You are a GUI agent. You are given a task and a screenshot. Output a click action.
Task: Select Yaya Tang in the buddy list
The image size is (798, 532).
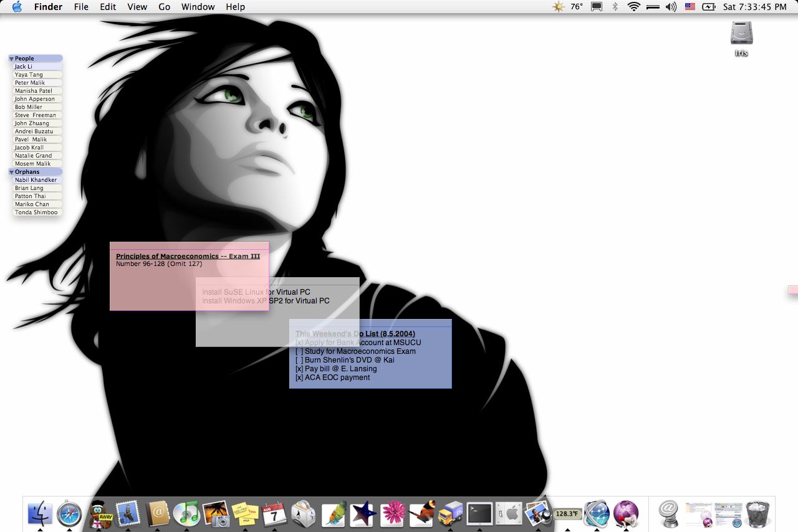(x=37, y=75)
